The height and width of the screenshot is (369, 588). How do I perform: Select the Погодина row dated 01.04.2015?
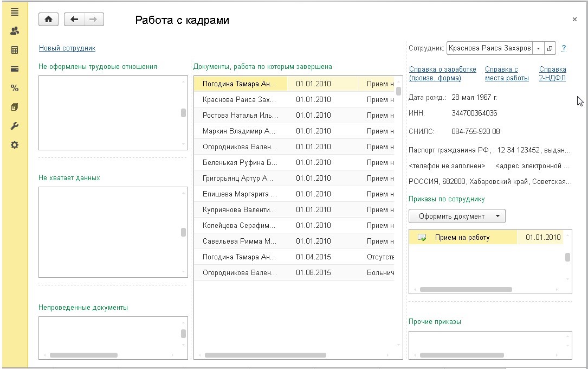coord(294,258)
